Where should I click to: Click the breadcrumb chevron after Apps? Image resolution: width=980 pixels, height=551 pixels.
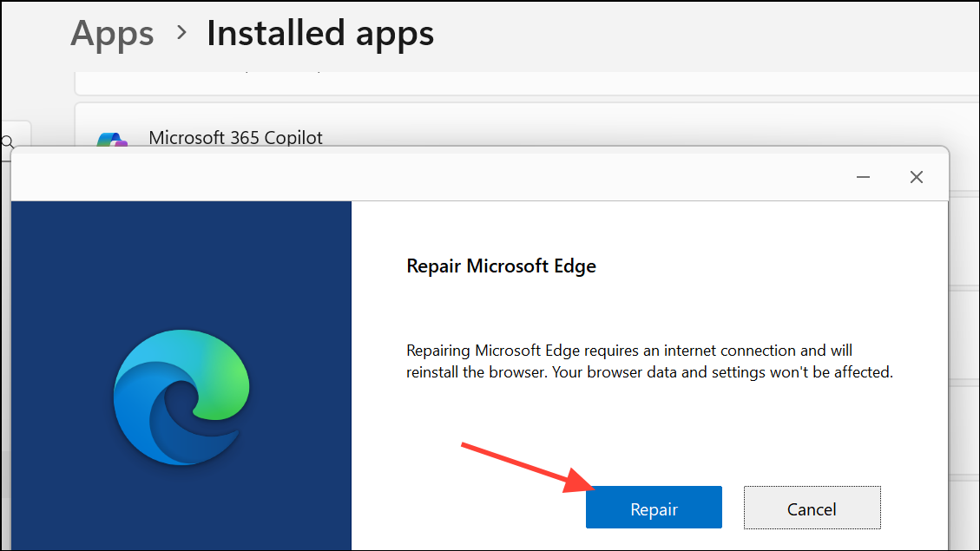coord(181,33)
